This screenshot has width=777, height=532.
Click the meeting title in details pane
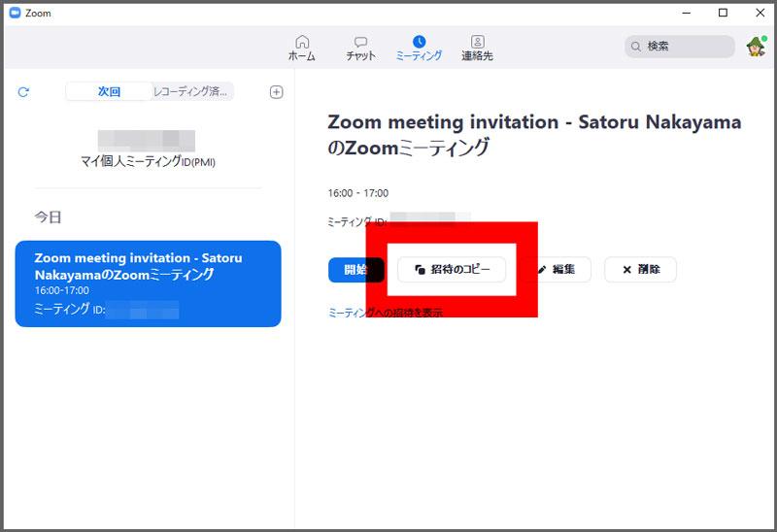(534, 135)
